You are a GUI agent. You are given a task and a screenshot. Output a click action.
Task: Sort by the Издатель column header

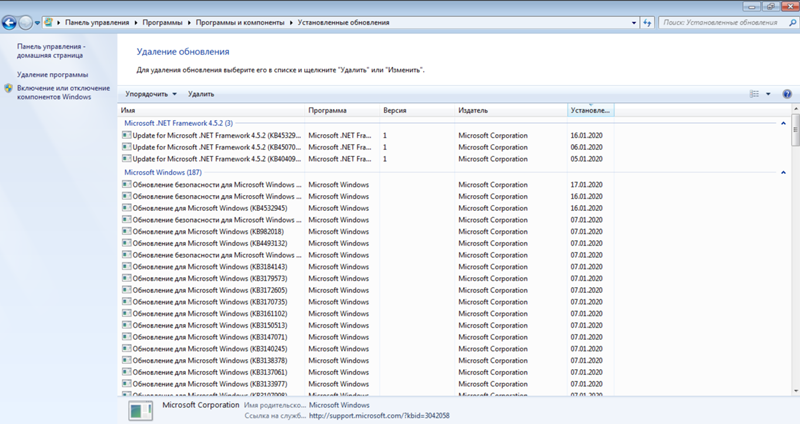(x=511, y=110)
